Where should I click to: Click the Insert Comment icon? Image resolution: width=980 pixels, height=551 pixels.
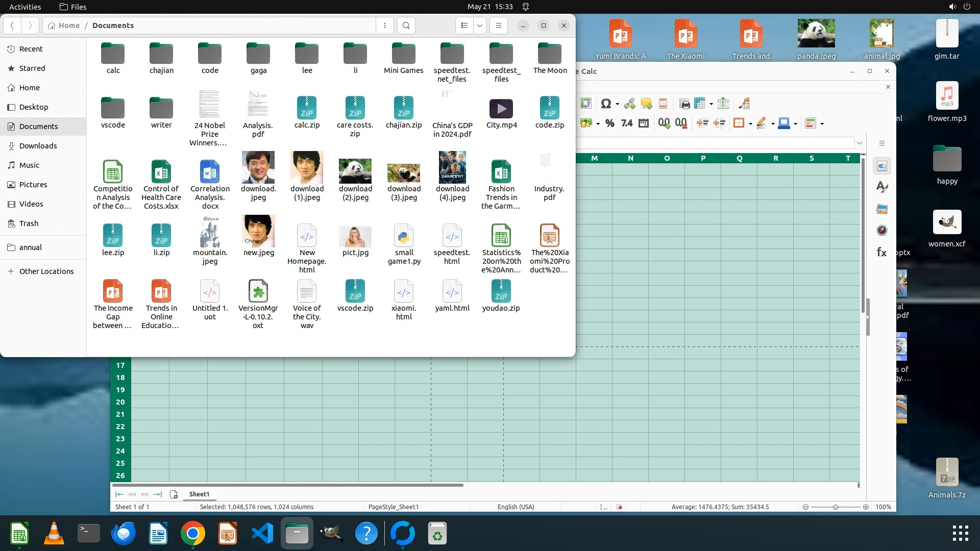[x=646, y=104]
